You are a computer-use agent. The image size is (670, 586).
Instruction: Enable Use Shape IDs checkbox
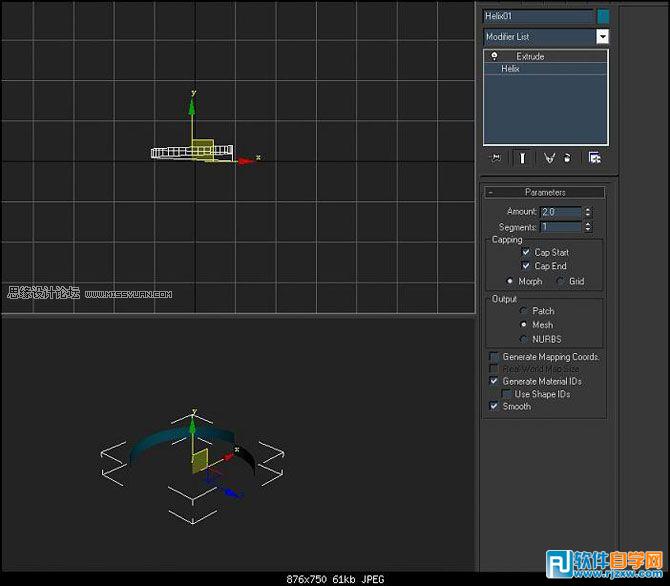[506, 394]
